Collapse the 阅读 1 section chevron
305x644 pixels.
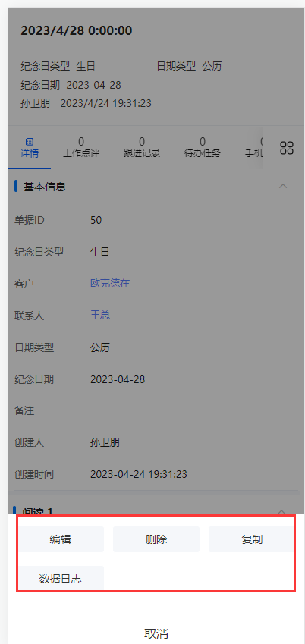(x=281, y=511)
